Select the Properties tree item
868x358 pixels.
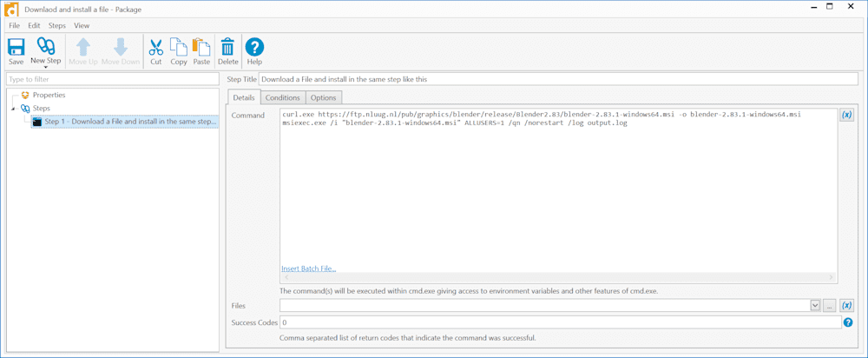(49, 96)
